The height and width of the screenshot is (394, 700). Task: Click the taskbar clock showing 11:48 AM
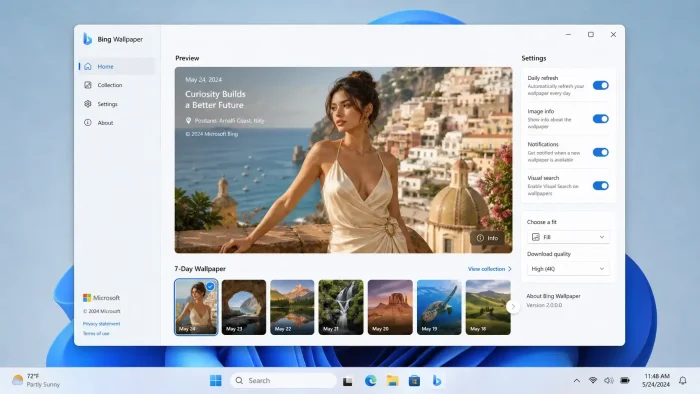click(656, 381)
